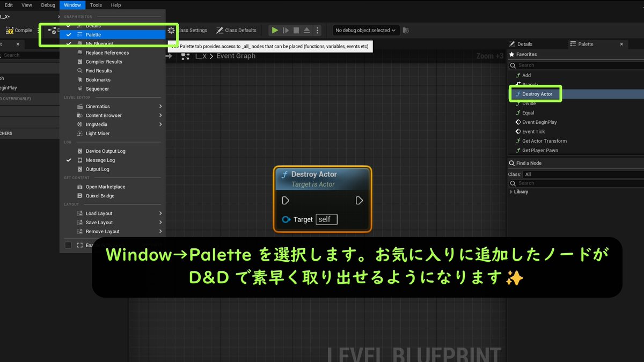This screenshot has height=362, width=644.
Task: Open the Tools menu
Action: point(96,5)
